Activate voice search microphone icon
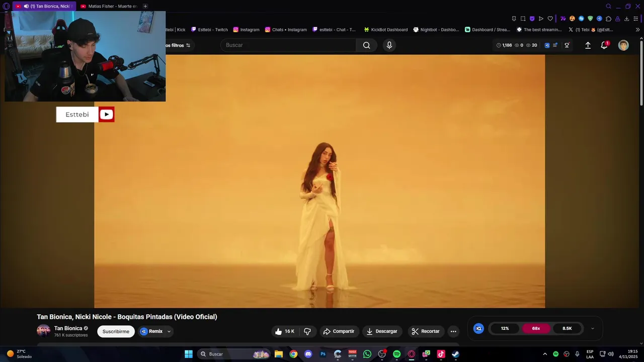This screenshot has height=362, width=644. [x=389, y=45]
